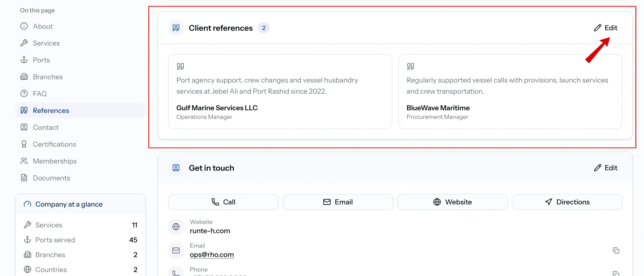Image resolution: width=644 pixels, height=276 pixels.
Task: Jump to the Ports section
Action: coord(80,60)
